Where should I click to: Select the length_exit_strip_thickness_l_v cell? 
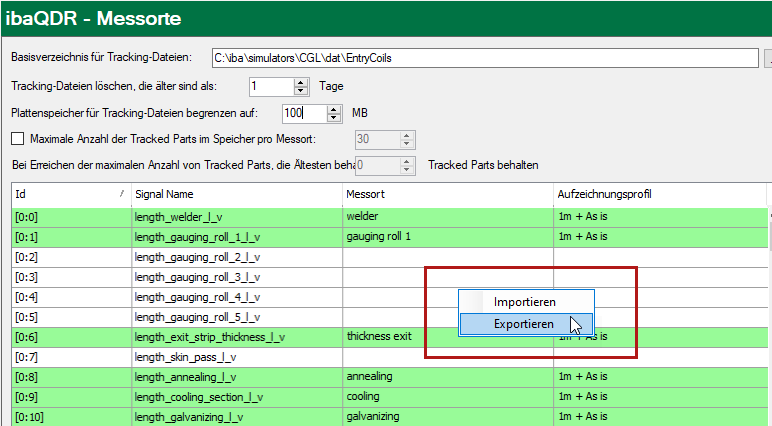(x=237, y=337)
